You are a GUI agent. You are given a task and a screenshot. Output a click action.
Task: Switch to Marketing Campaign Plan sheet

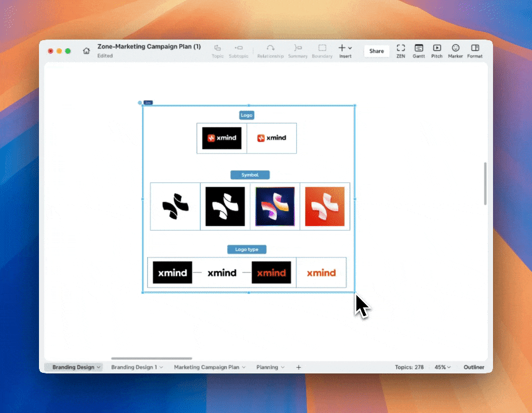206,367
